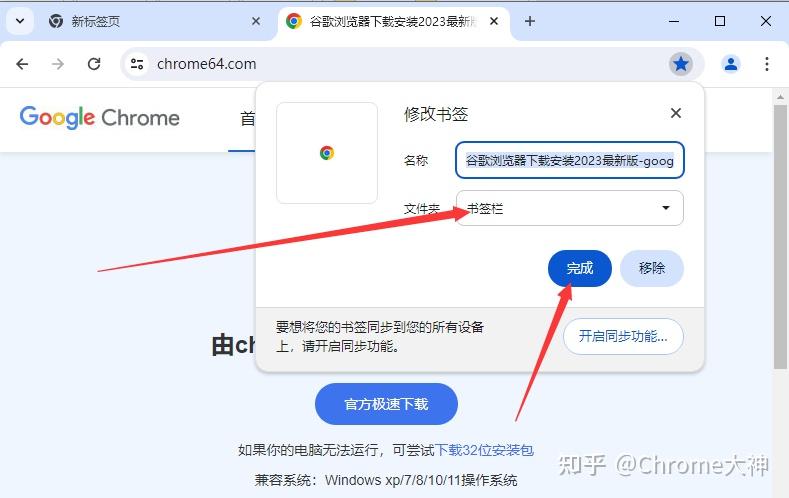Click the 完成 button
Image resolution: width=789 pixels, height=498 pixels.
coord(580,268)
